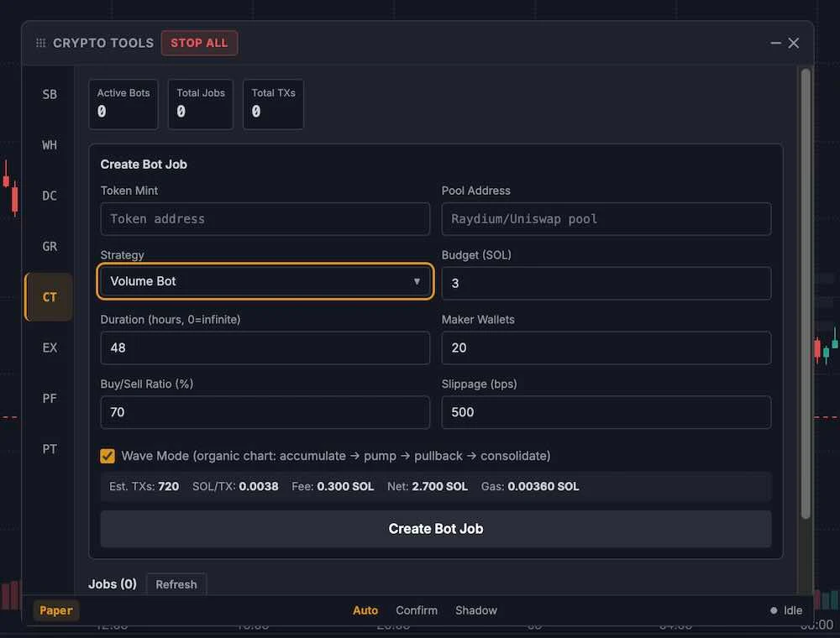Screen dimensions: 840x638
Task: Select the CT sidebar tab
Action: pos(50,297)
